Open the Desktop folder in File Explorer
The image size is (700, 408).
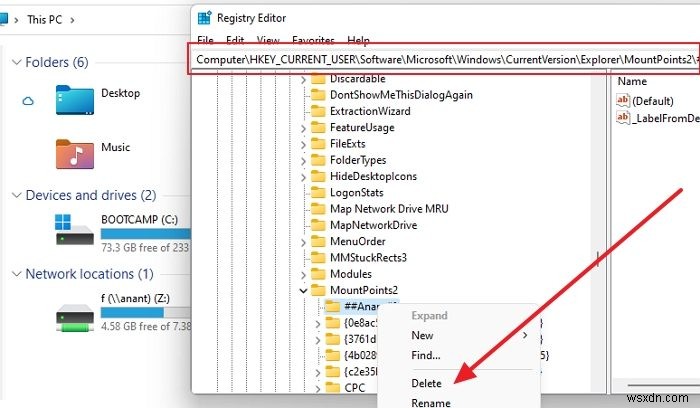coord(75,100)
